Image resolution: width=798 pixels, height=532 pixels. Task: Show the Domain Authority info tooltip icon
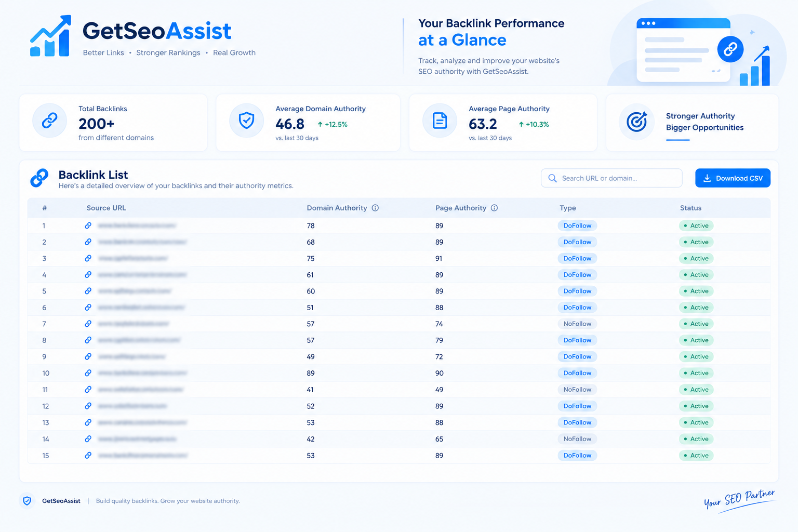[375, 208]
